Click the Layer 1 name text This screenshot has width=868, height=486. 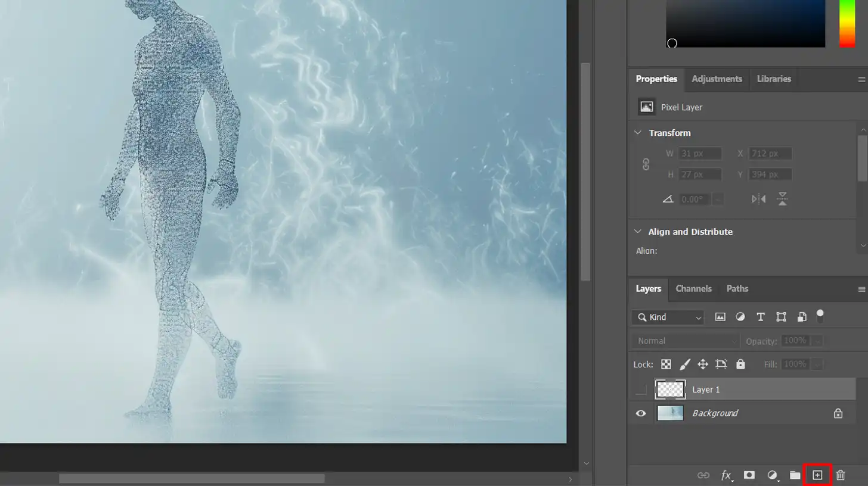(706, 390)
